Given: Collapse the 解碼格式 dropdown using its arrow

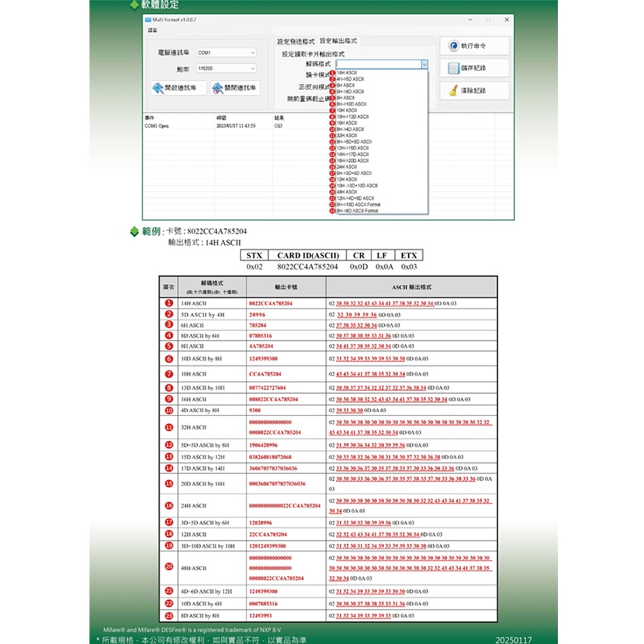Looking at the screenshot, I should 424,64.
